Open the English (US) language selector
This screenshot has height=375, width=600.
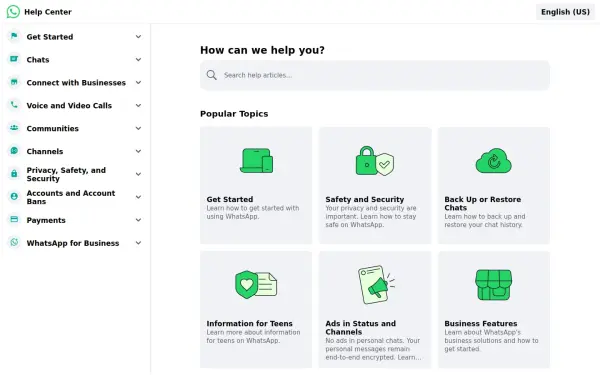click(565, 12)
